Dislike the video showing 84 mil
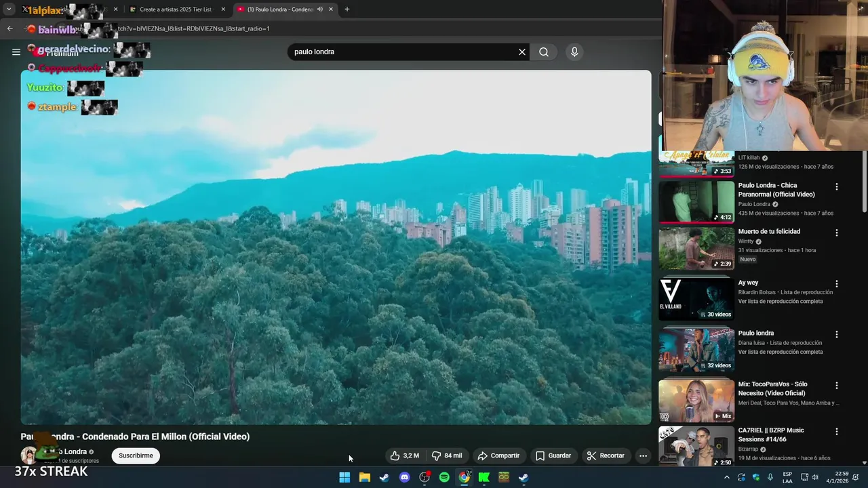868x488 pixels. click(447, 455)
